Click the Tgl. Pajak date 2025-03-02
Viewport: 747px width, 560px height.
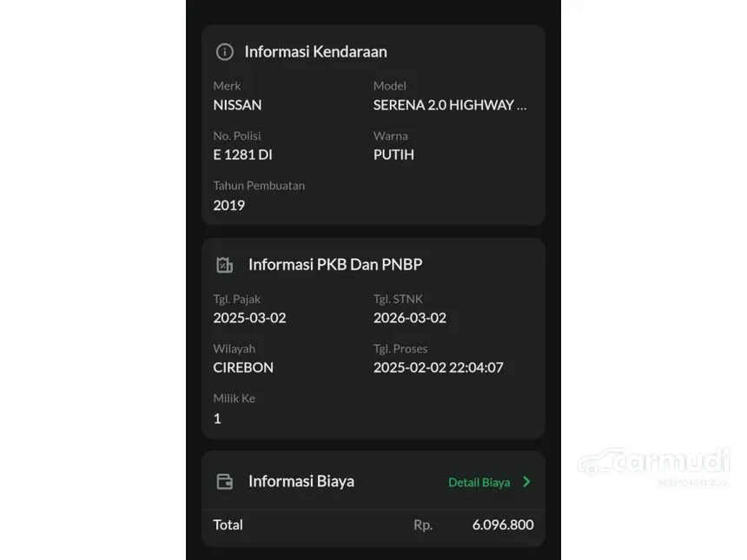point(249,318)
